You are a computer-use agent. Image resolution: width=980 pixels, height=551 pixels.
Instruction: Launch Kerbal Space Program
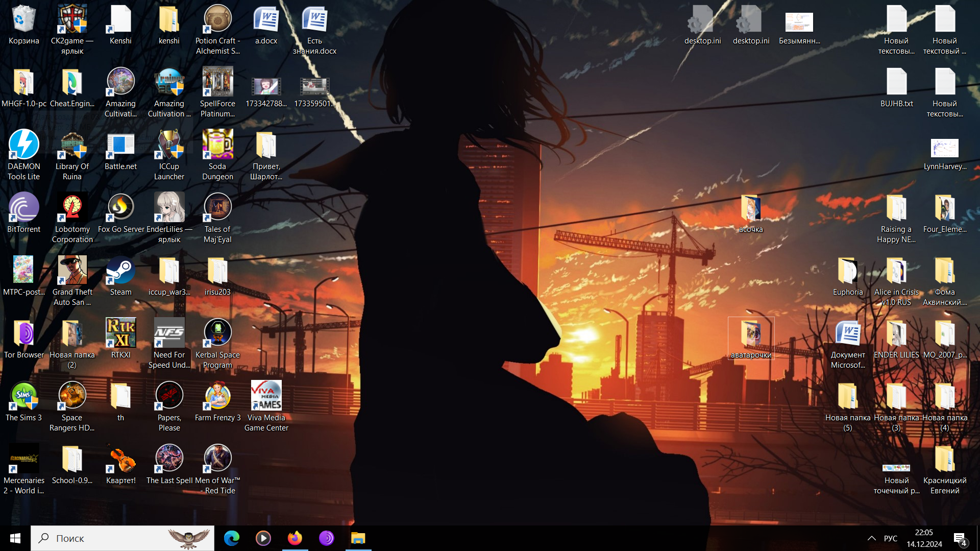[217, 344]
